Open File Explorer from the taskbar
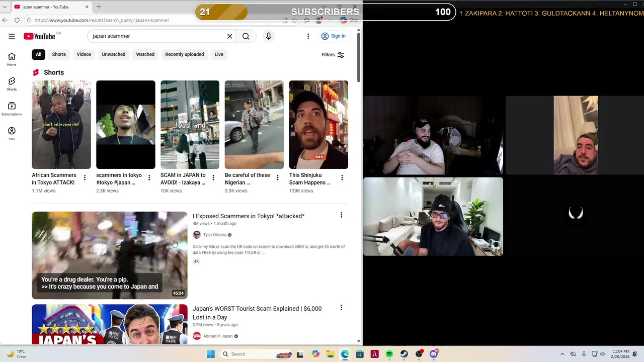The image size is (644, 362). 330,354
